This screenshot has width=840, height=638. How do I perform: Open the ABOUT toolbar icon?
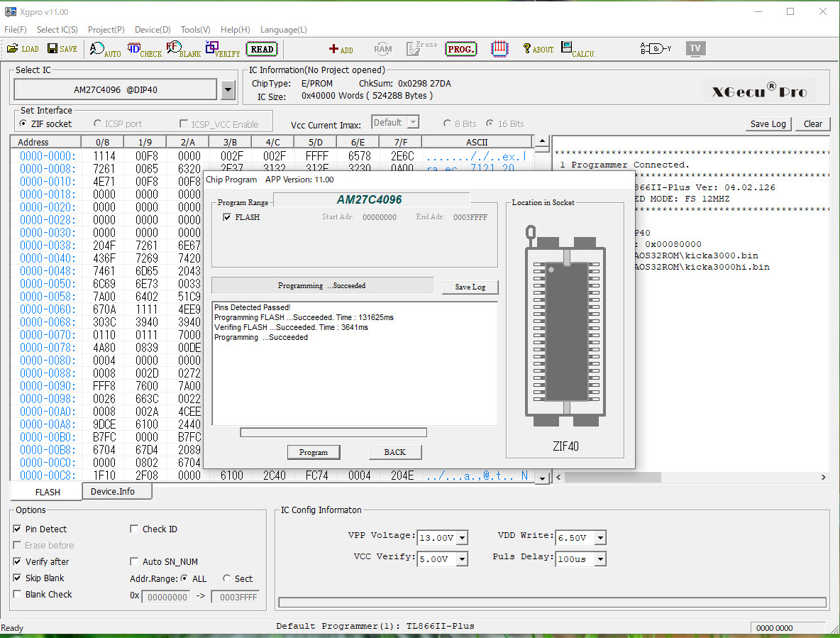pos(538,49)
